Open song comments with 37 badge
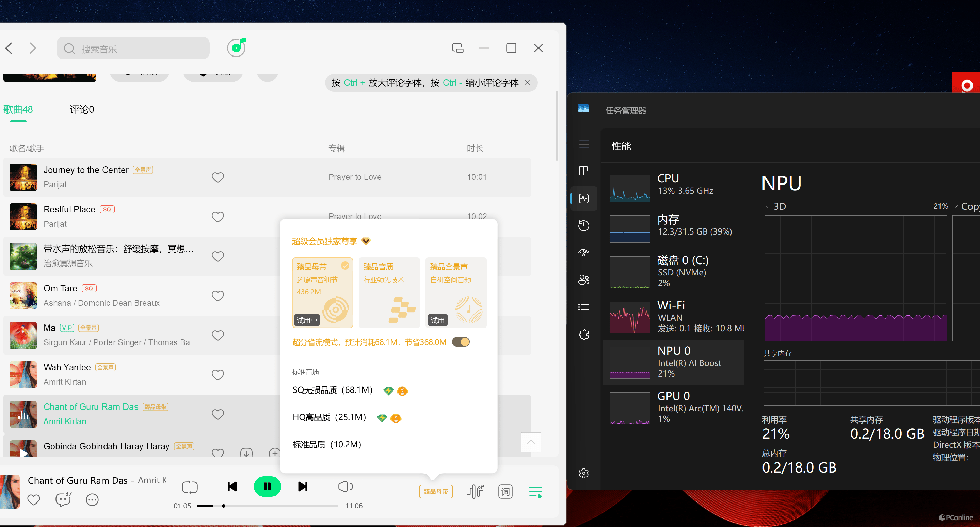Image resolution: width=980 pixels, height=527 pixels. pyautogui.click(x=63, y=499)
